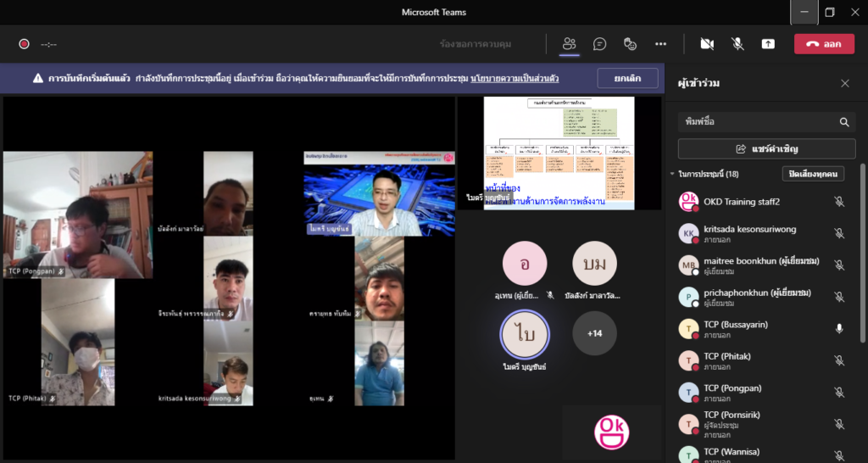Click the participants list scrollbar

click(x=862, y=254)
